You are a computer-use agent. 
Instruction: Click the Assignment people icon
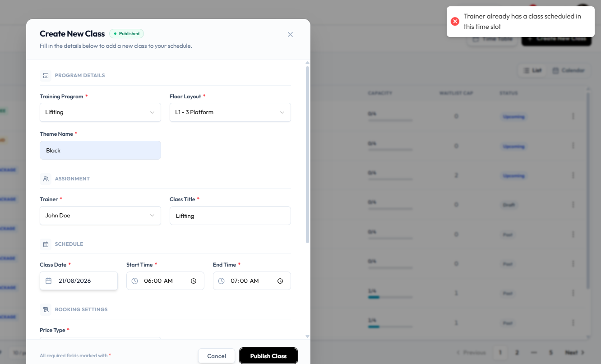coord(46,179)
